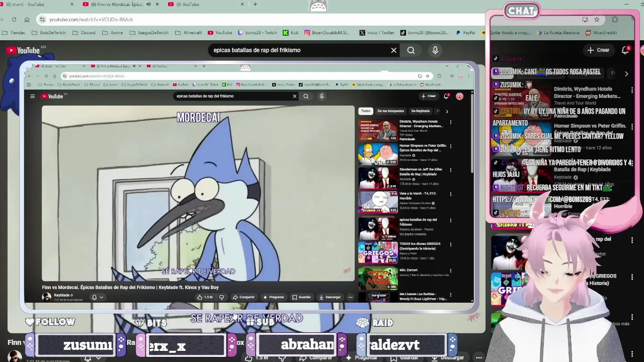Screen dimensions: 644x362
Task: Click the inner YouTube microphone icon
Action: pos(321,96)
